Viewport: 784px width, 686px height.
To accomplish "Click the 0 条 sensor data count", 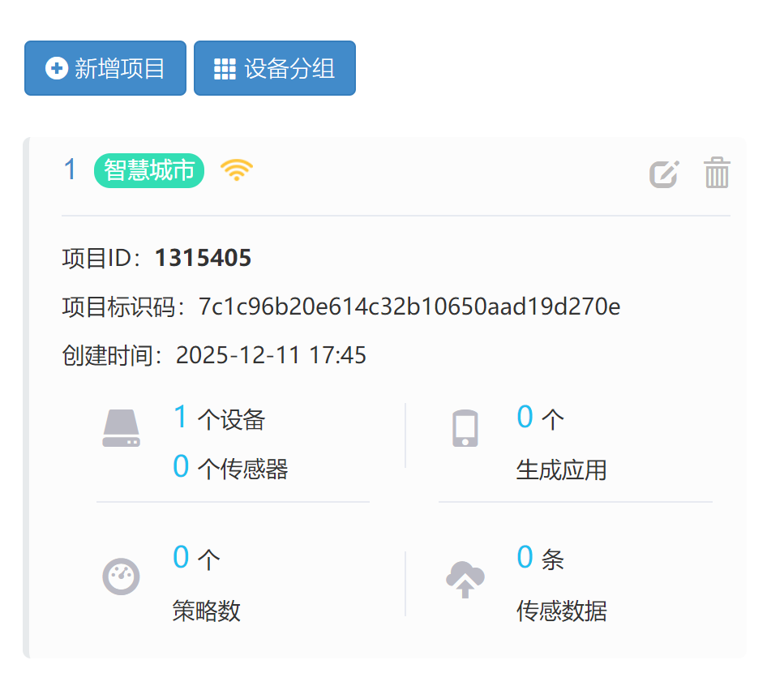I will pyautogui.click(x=541, y=558).
